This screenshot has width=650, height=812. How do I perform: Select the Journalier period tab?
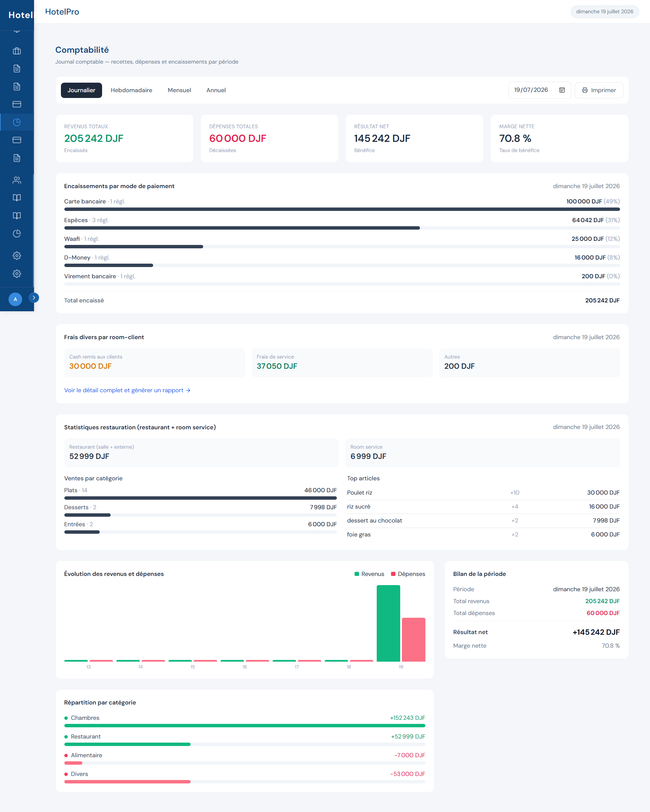click(x=81, y=90)
